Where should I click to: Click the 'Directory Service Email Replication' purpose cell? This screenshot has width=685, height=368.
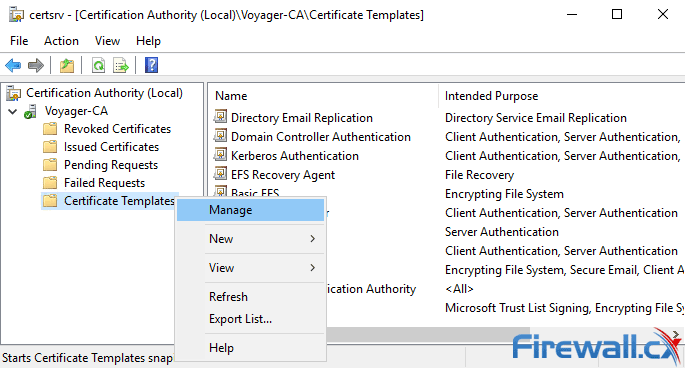coord(536,118)
